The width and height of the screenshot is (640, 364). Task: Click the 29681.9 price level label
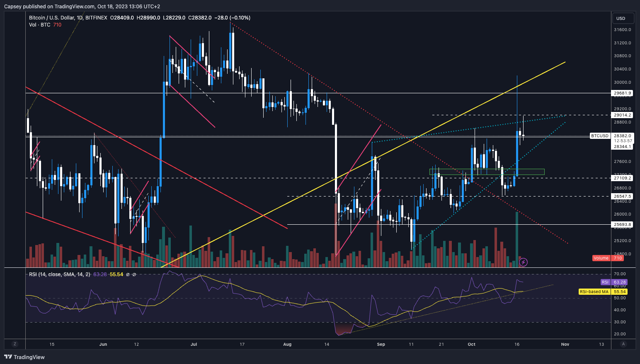(621, 93)
